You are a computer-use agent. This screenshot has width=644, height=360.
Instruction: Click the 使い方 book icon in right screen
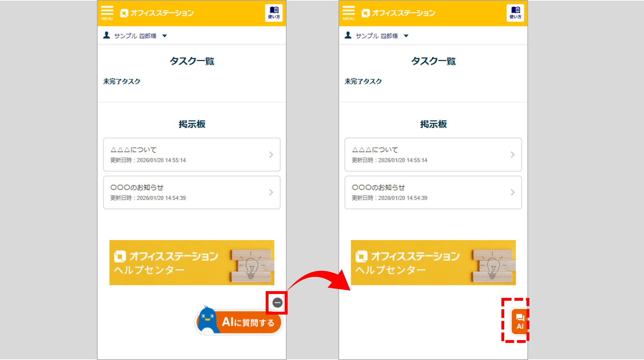(515, 13)
